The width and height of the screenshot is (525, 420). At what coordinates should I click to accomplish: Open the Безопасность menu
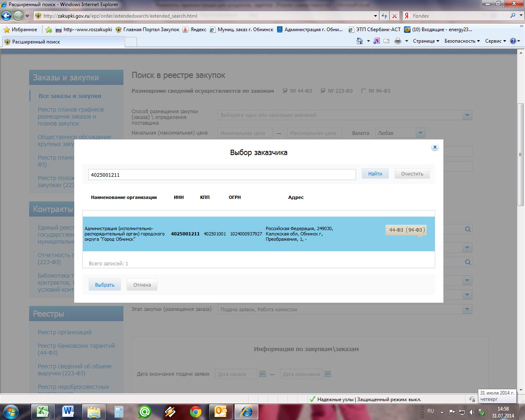click(462, 41)
